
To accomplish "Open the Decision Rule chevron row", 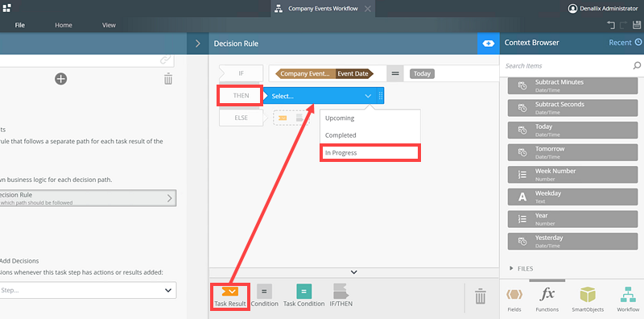I will pyautogui.click(x=88, y=198).
